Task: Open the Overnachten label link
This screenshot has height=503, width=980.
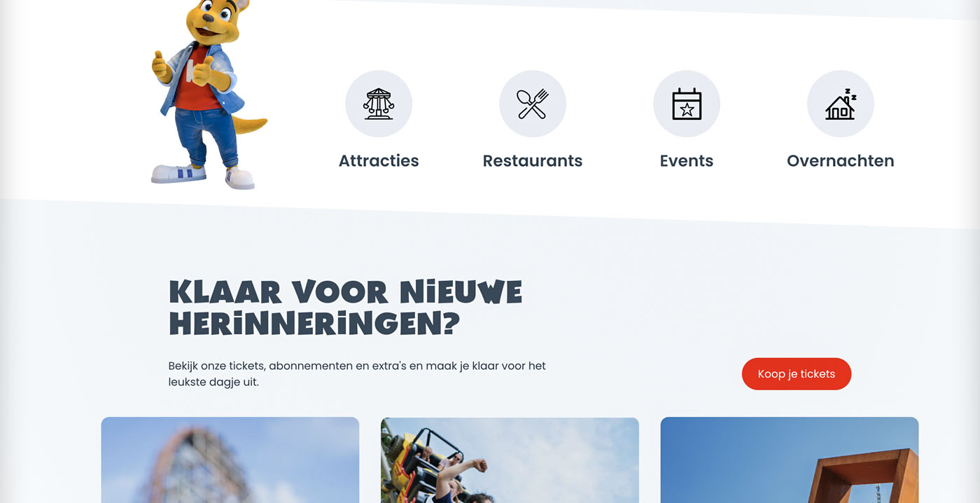Action: point(841,160)
